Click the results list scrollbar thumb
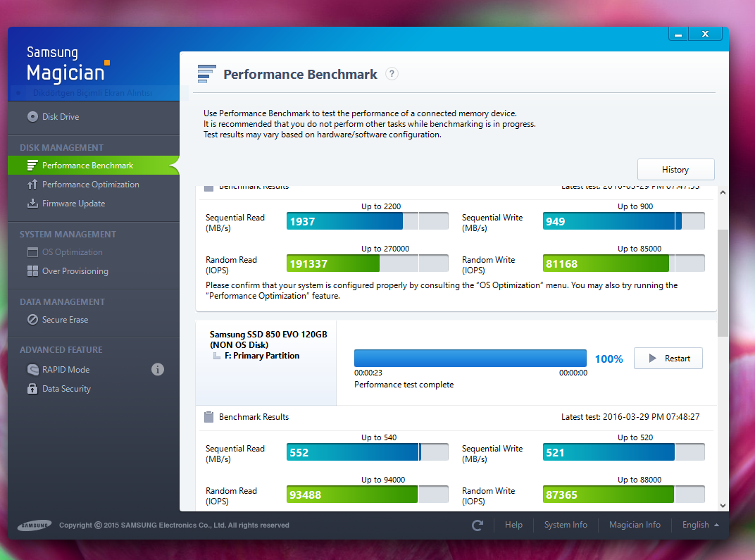 (x=723, y=283)
